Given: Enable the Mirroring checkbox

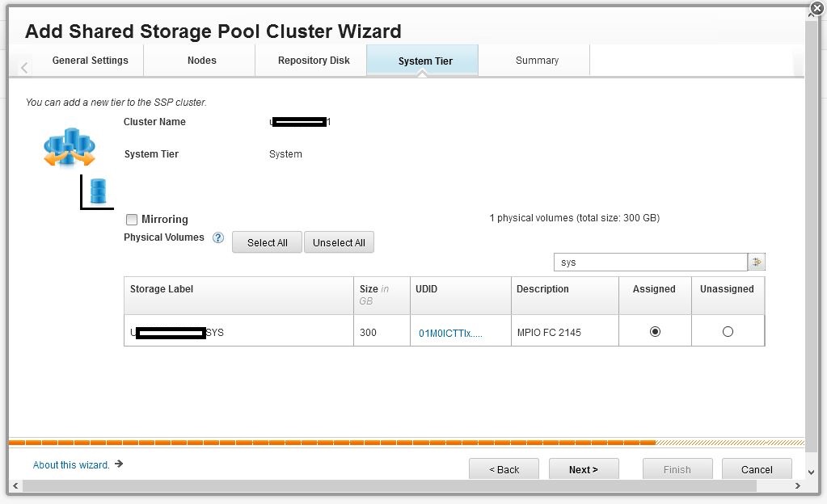Looking at the screenshot, I should [132, 220].
